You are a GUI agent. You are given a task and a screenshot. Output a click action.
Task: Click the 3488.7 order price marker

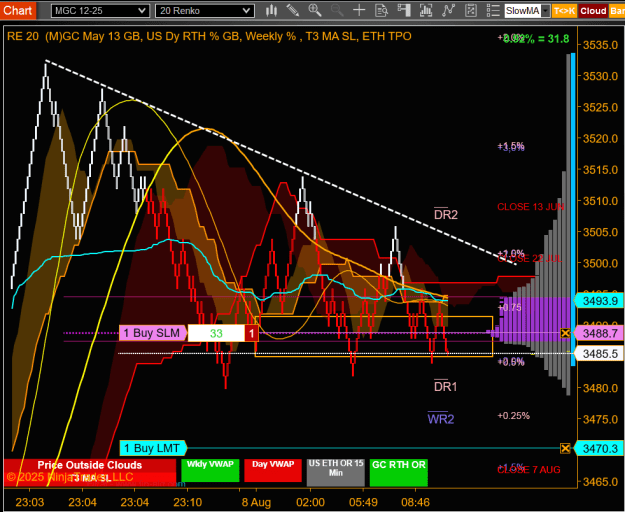599,333
